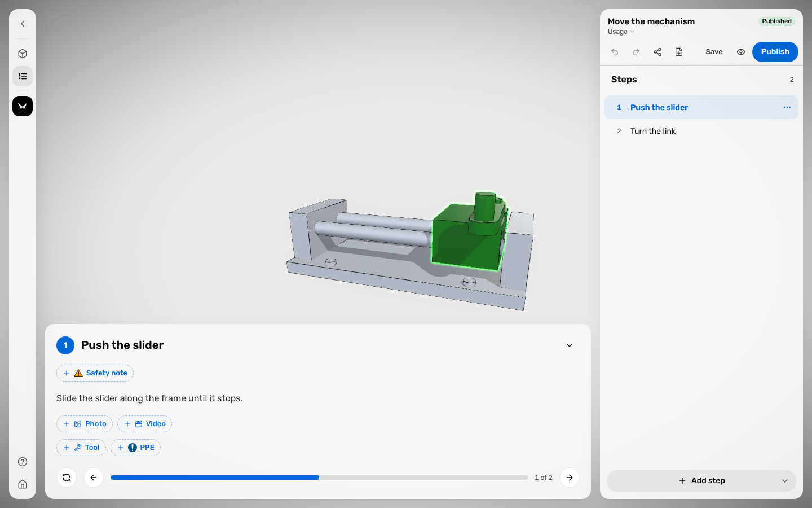Image resolution: width=812 pixels, height=508 pixels.
Task: Open options menu for Push the slider step
Action: (x=787, y=107)
